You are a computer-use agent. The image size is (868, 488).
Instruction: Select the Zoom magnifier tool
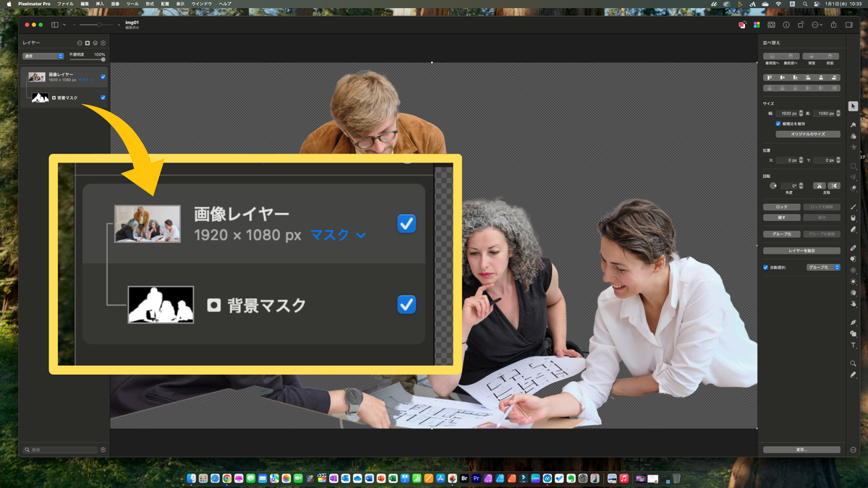click(x=854, y=363)
